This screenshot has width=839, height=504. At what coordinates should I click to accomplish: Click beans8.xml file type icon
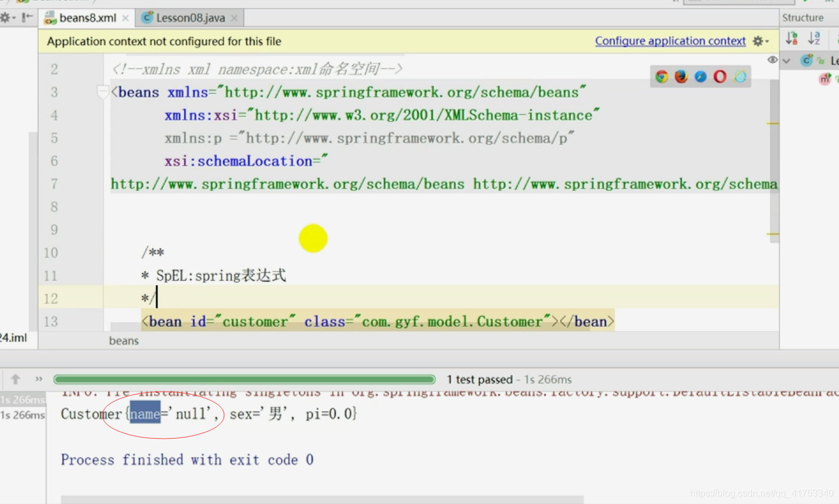[x=51, y=18]
